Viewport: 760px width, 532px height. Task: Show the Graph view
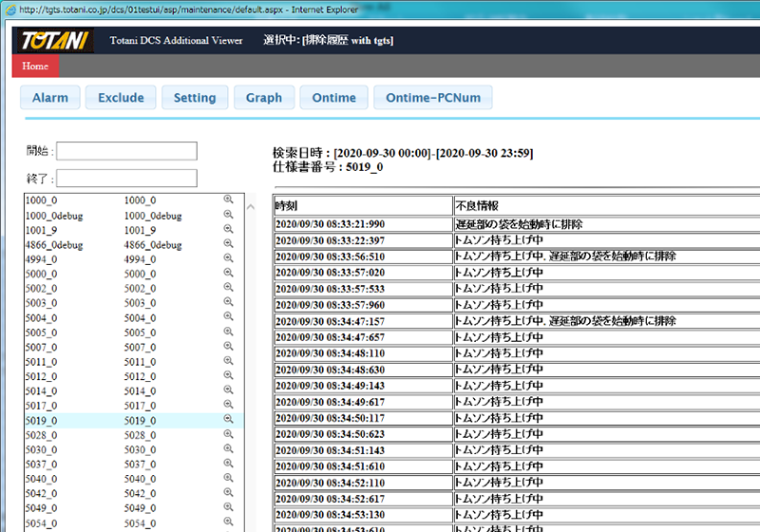[264, 98]
